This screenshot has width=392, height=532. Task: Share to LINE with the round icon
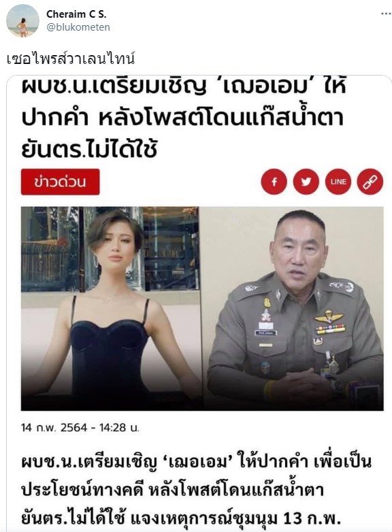tap(338, 182)
